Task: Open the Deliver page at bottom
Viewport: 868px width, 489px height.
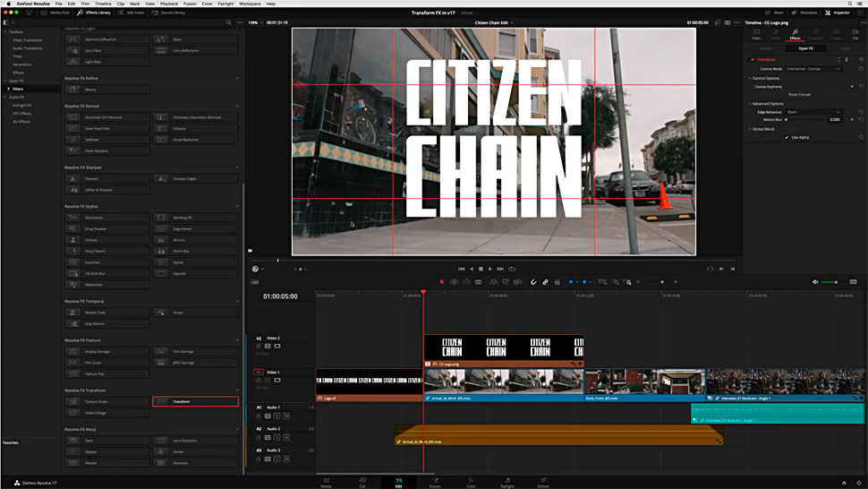Action: [543, 483]
